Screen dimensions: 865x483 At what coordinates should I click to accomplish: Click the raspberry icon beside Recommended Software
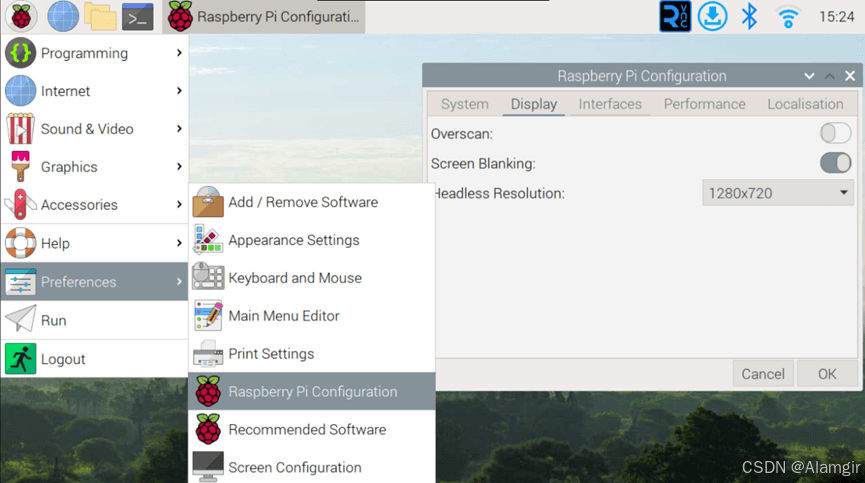208,429
